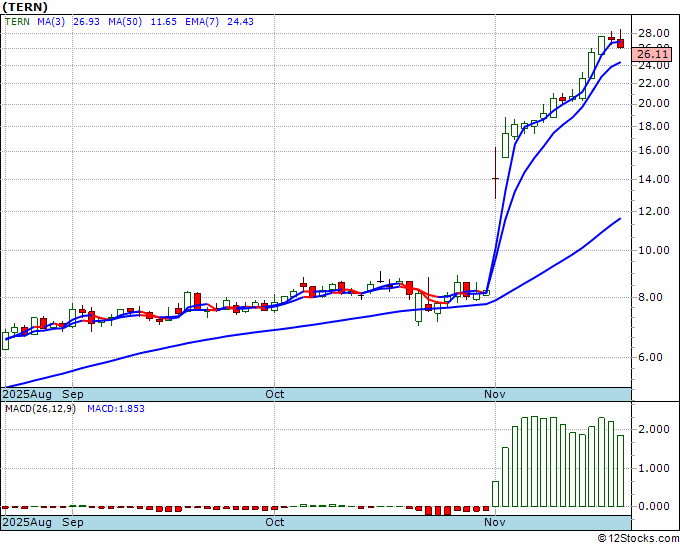Click the Nov label on MACD axis
Screen dimensions: 680x546
click(x=495, y=522)
